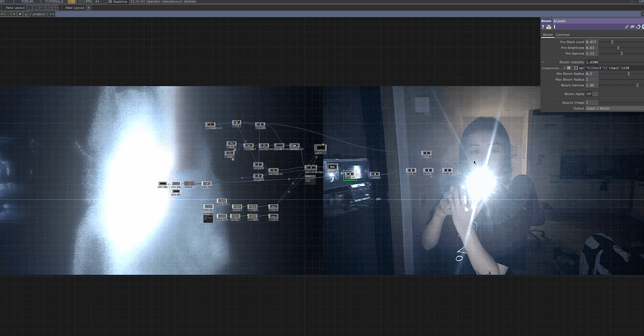Click the Pre-Brightness value 0.63
Screen dimensions: 644x336
(x=592, y=48)
